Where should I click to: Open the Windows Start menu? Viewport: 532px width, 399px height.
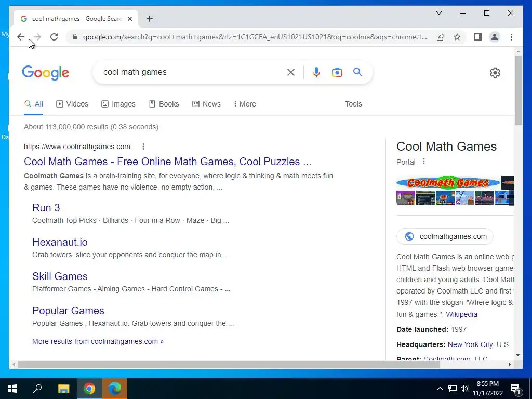coord(12,389)
